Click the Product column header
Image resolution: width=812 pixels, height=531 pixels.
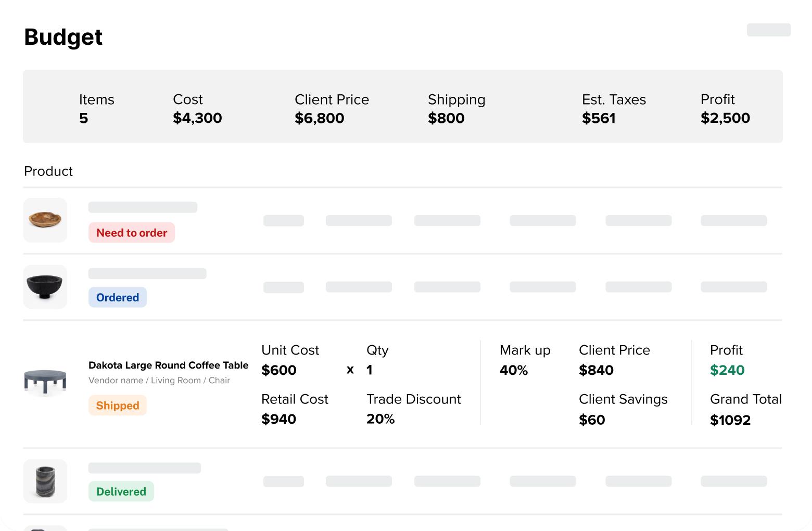[48, 171]
